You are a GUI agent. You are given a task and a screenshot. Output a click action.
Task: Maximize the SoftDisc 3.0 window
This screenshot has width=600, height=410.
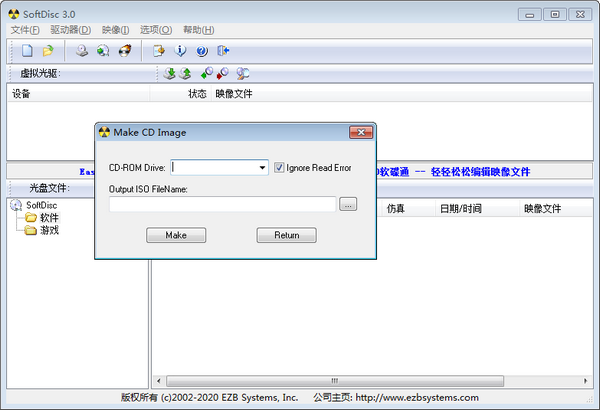click(555, 15)
